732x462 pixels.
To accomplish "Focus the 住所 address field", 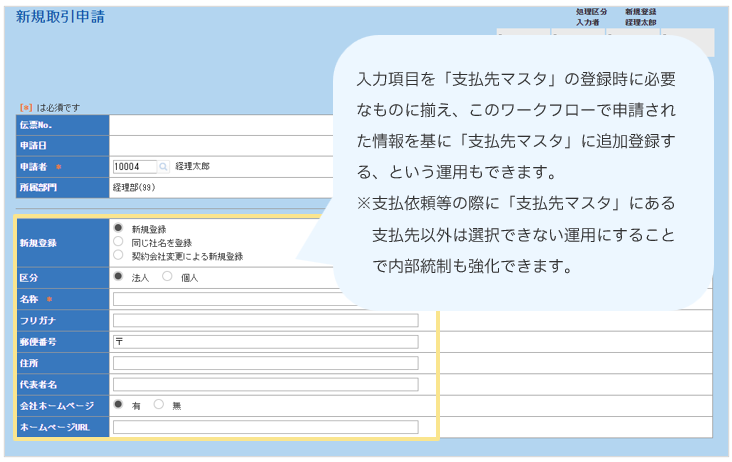I will click(x=265, y=363).
